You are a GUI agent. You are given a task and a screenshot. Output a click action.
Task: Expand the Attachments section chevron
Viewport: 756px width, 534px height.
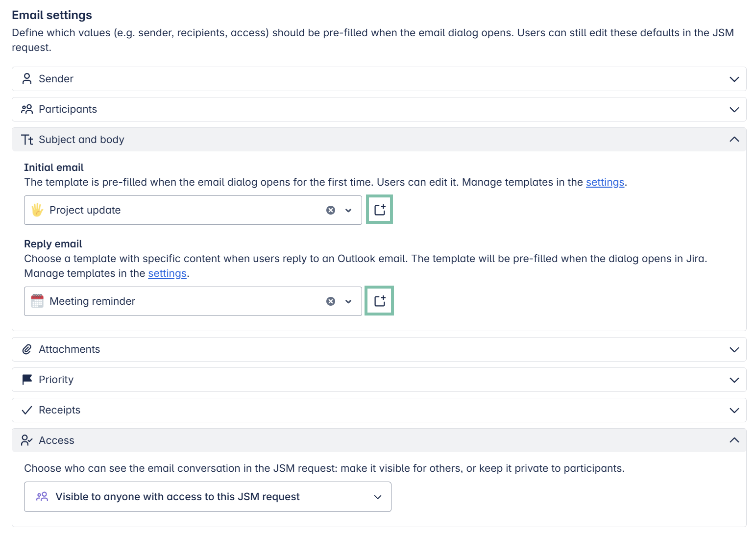pos(734,350)
